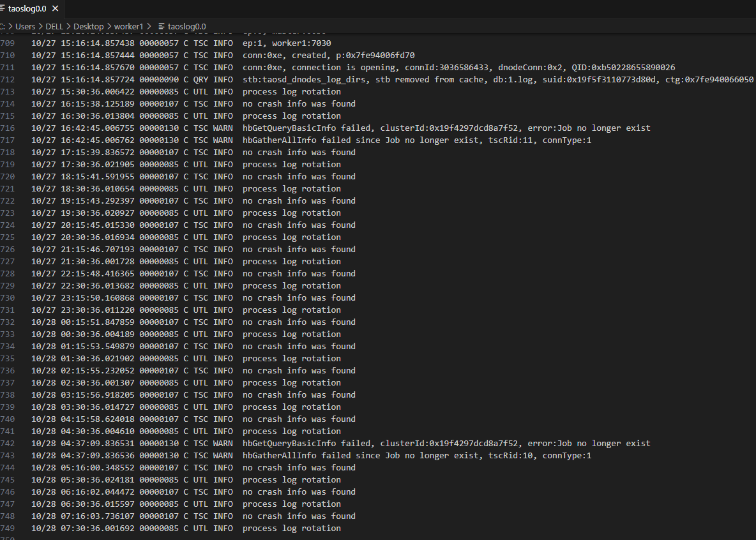Click the last 'process log rotation' entry

point(291,528)
